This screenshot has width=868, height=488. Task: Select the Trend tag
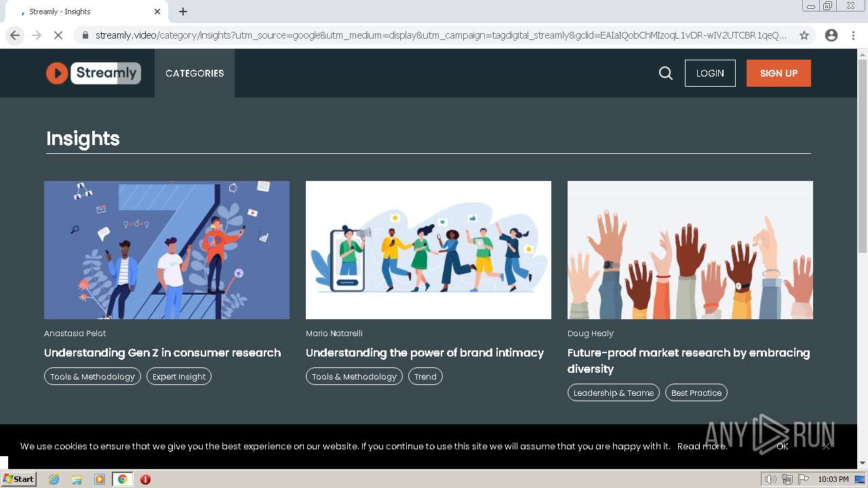click(x=425, y=376)
